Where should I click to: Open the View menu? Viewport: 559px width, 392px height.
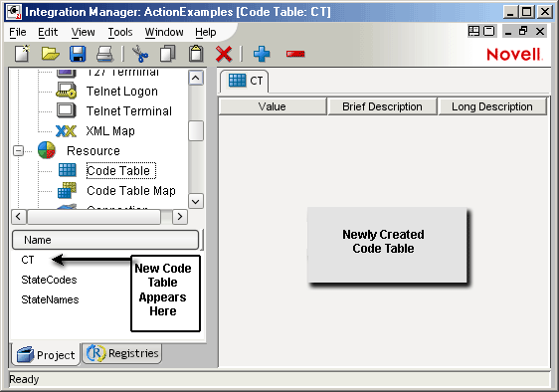tap(83, 32)
